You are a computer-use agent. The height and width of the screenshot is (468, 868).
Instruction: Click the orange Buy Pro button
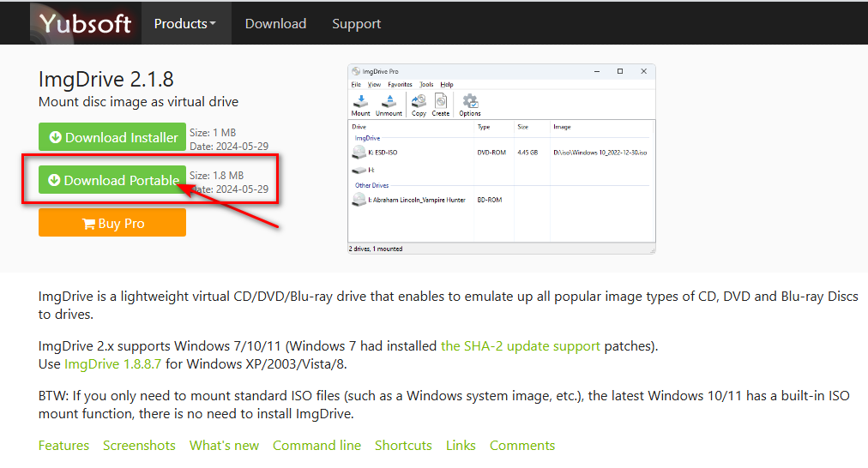pos(112,222)
